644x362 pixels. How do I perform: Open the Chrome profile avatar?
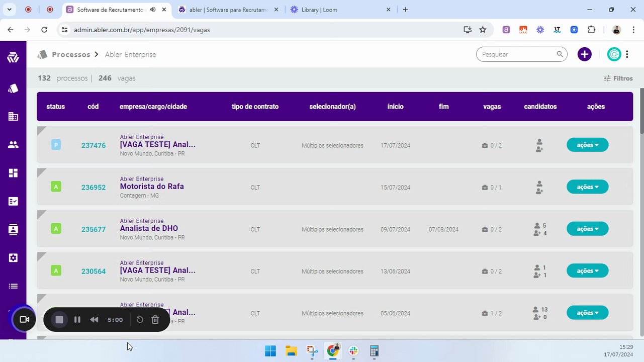(x=616, y=30)
